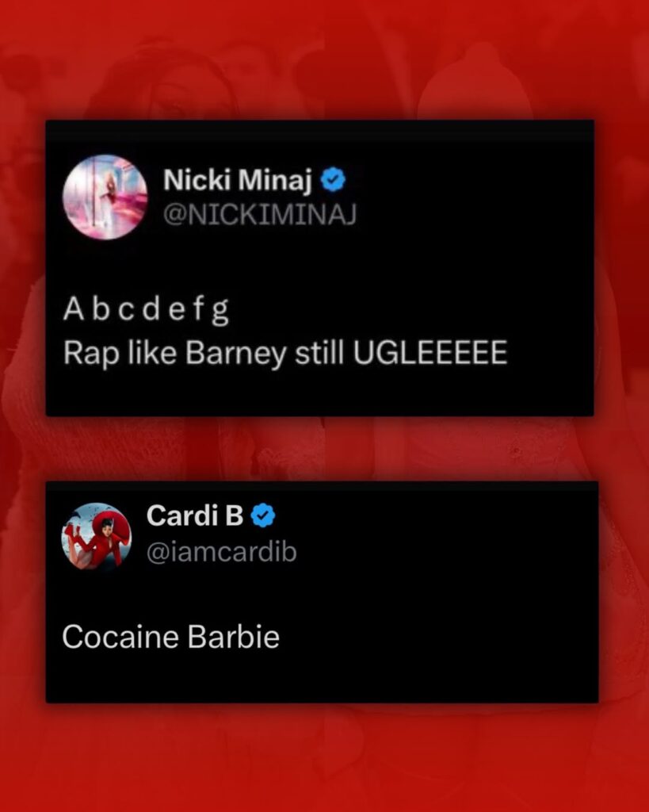Click the word 'Cocaine' in Cardi's tweet
The height and width of the screenshot is (812, 649).
point(120,637)
